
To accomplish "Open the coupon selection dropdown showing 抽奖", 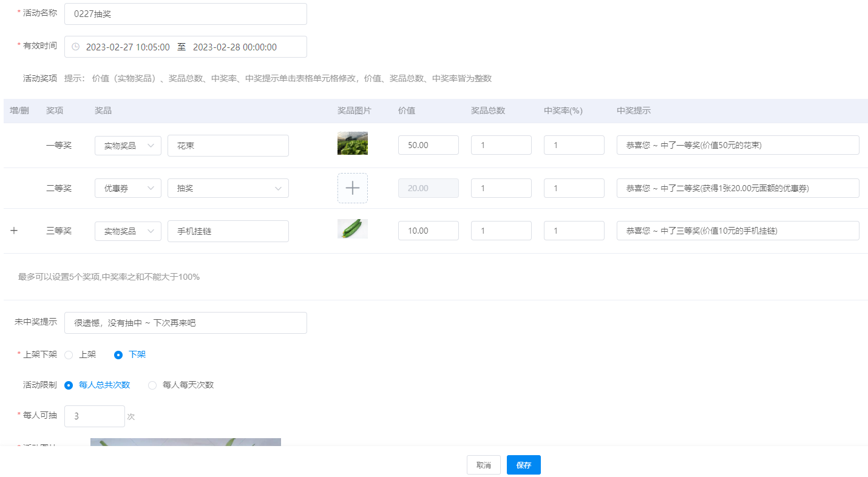I will 228,188.
